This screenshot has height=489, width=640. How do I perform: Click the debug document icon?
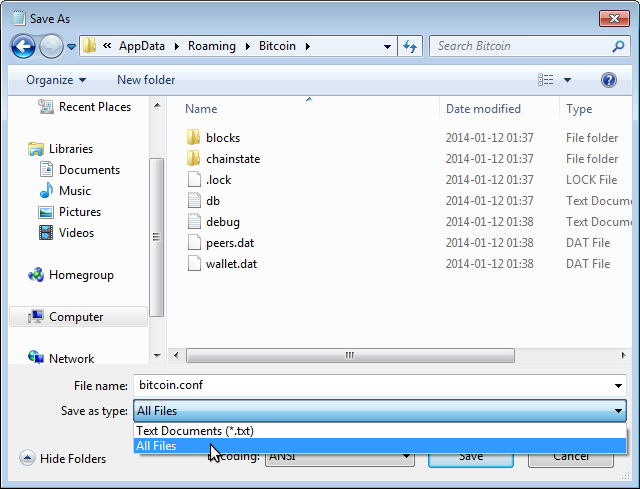point(194,221)
